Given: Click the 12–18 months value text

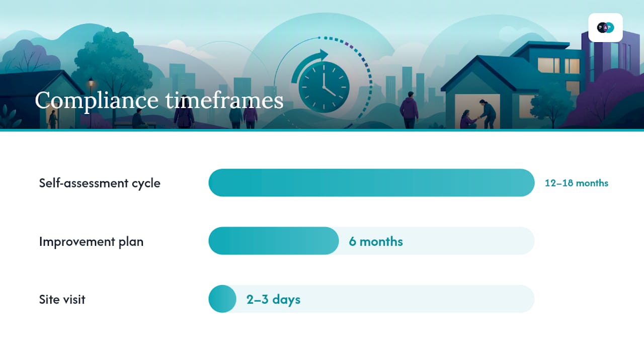Looking at the screenshot, I should [x=577, y=183].
